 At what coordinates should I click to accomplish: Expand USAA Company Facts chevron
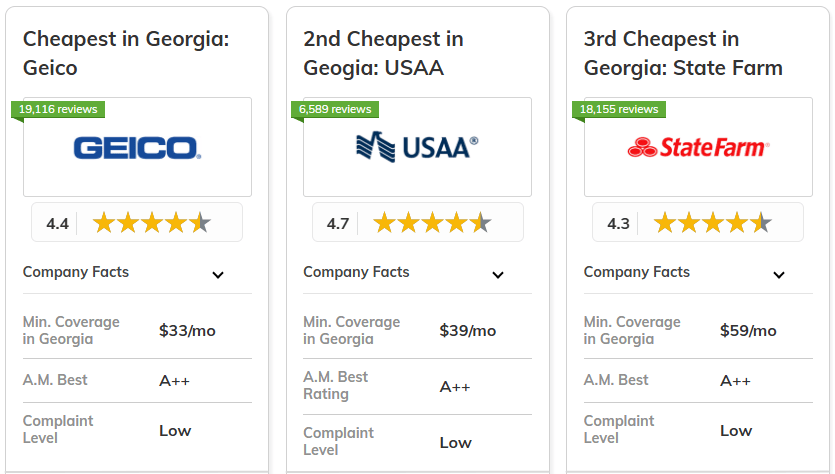pos(498,275)
